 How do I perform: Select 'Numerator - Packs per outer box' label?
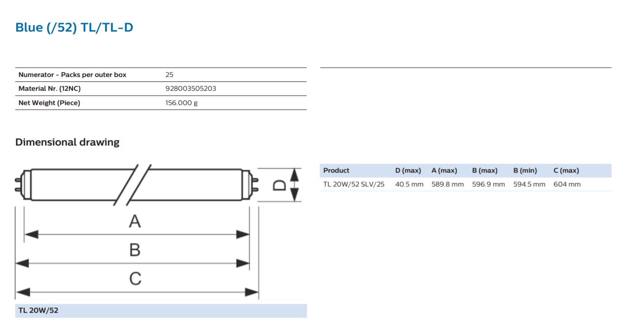coord(72,74)
